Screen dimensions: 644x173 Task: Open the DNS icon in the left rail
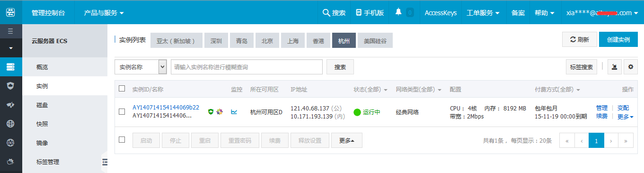pyautogui.click(x=10, y=143)
